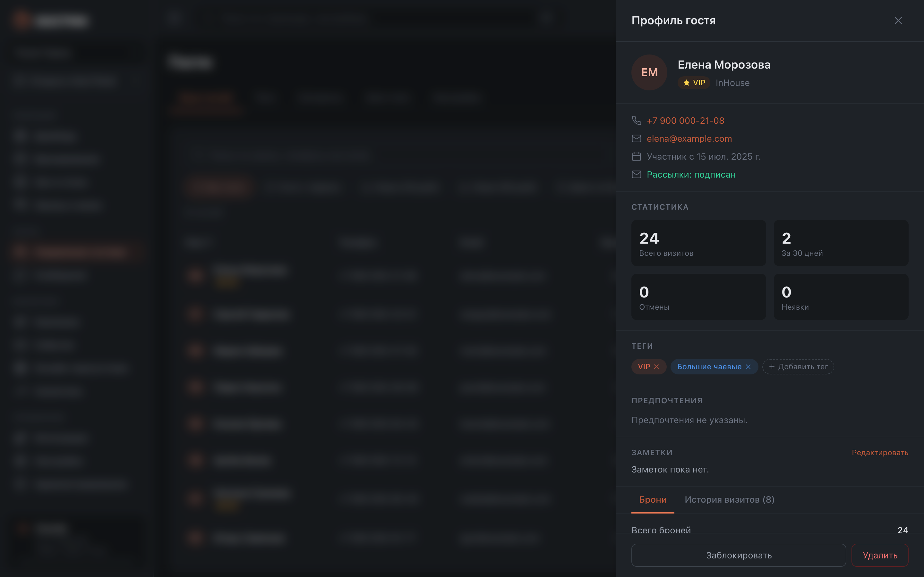
Task: Click the mail icon next to Рассылки
Action: pyautogui.click(x=636, y=174)
